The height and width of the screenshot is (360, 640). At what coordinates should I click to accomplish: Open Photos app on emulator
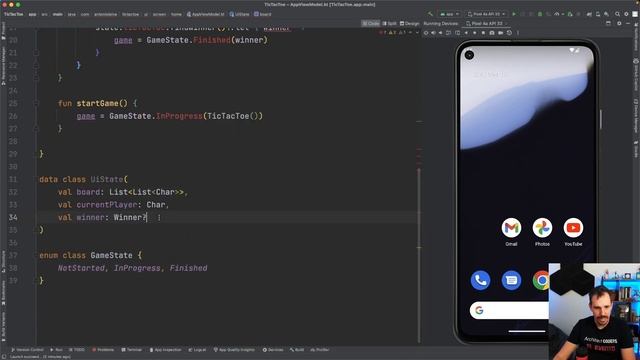pos(542,232)
